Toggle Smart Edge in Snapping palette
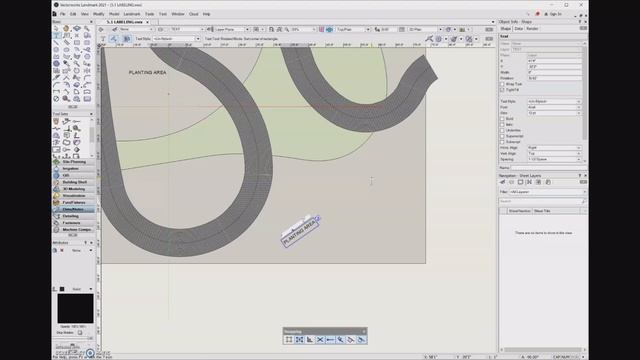 (x=351, y=340)
